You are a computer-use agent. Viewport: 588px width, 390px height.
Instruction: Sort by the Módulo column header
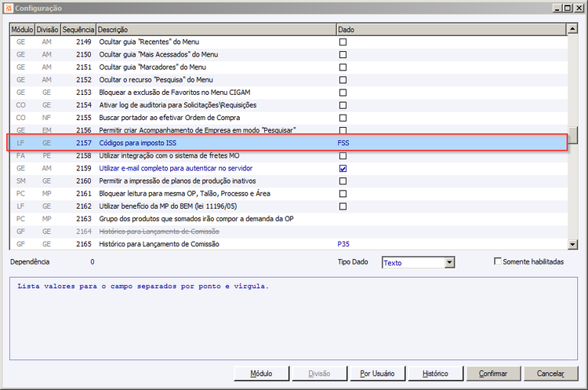22,30
